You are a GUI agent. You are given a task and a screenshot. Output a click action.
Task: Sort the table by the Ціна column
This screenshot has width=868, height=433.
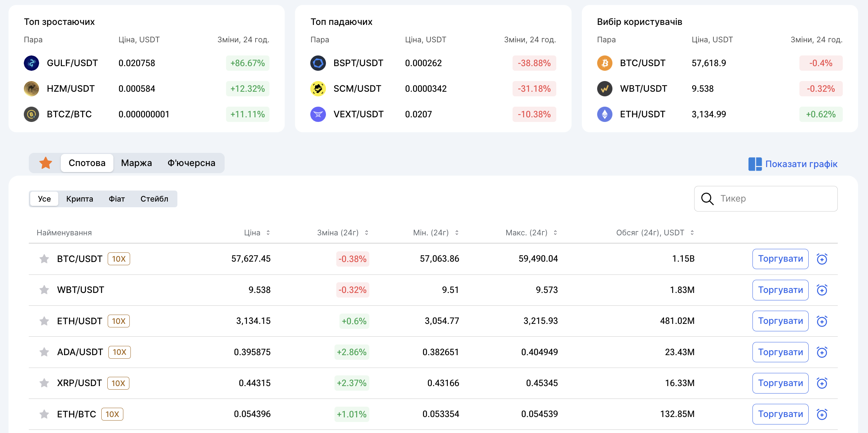coord(268,232)
